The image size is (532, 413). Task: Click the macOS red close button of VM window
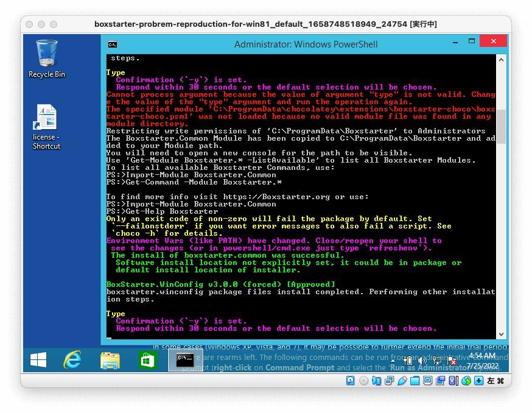[x=29, y=24]
